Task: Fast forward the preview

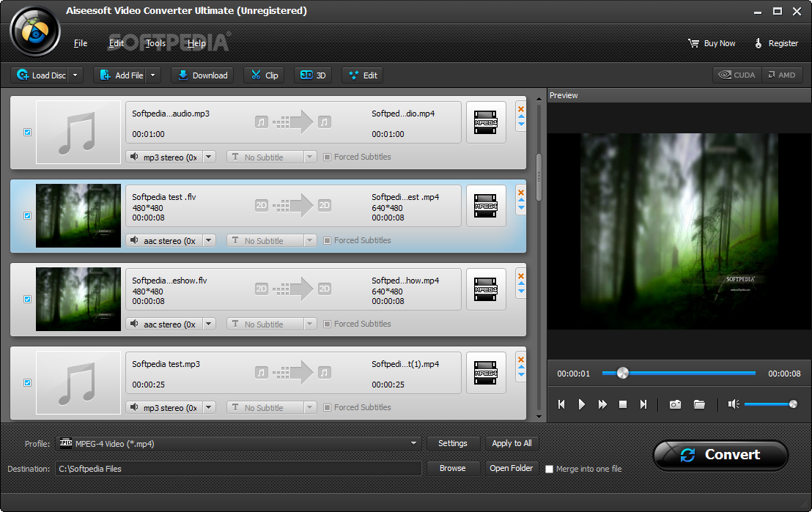Action: click(602, 404)
